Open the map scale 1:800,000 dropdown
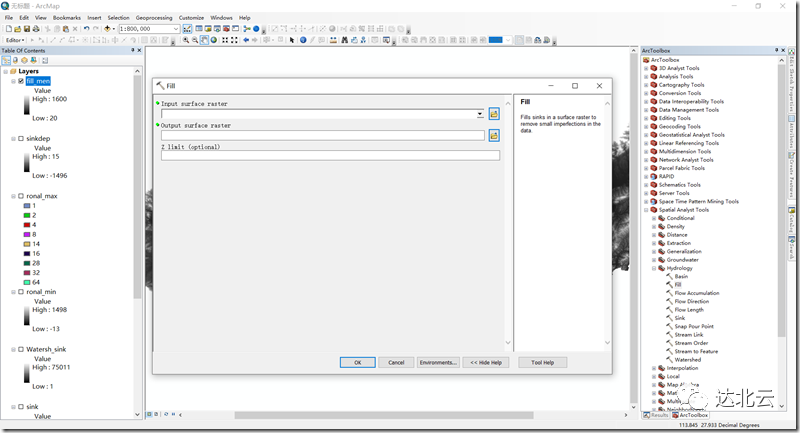This screenshot has width=800, height=433. click(x=176, y=29)
